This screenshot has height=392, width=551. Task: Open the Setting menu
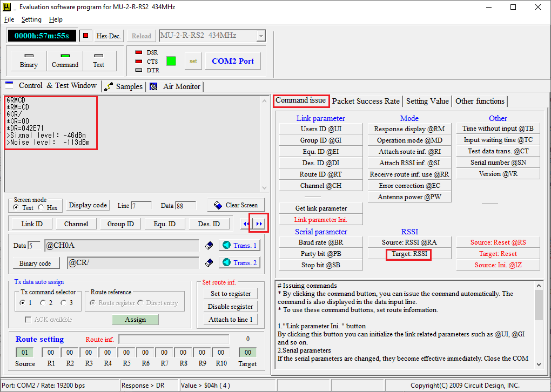pos(31,19)
